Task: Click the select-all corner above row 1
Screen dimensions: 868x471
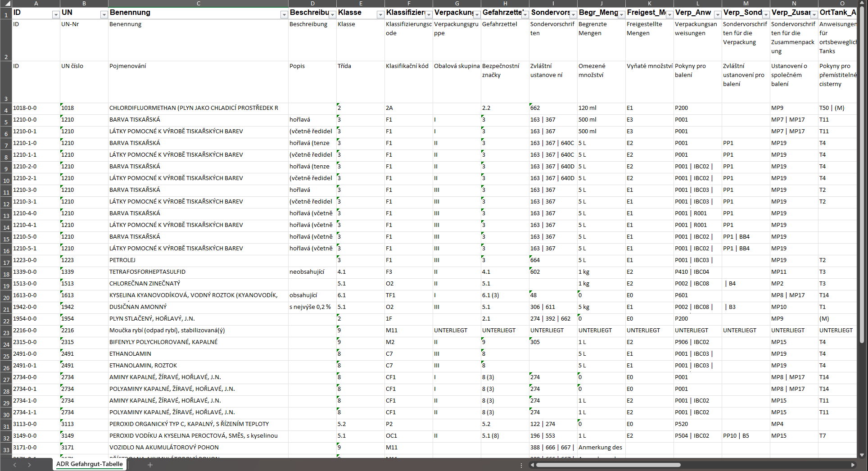Action: (6, 3)
